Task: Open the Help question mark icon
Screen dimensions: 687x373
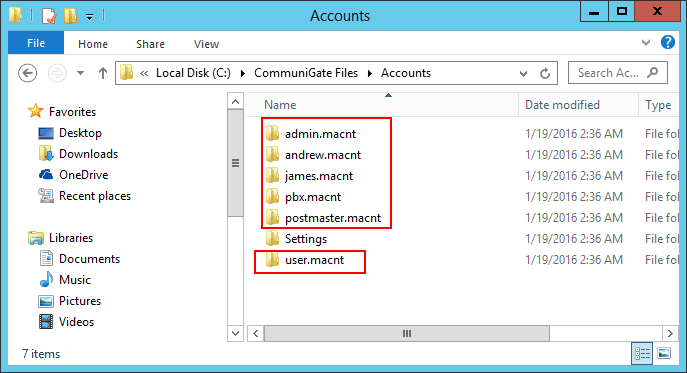Action: pos(668,42)
